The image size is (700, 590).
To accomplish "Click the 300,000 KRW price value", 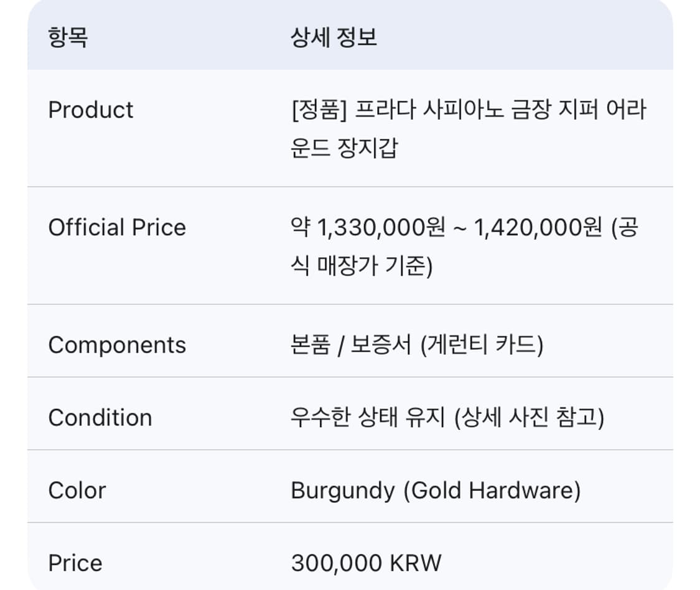I will (x=366, y=563).
